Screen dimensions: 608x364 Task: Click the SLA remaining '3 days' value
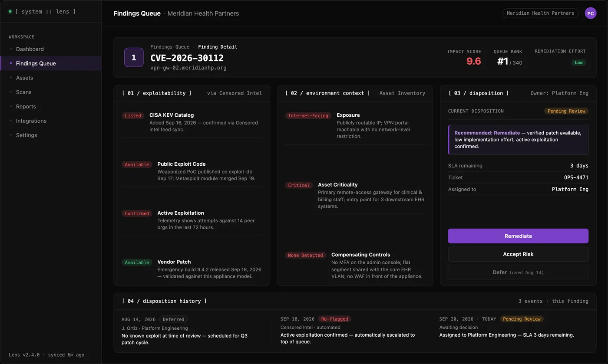[579, 166]
